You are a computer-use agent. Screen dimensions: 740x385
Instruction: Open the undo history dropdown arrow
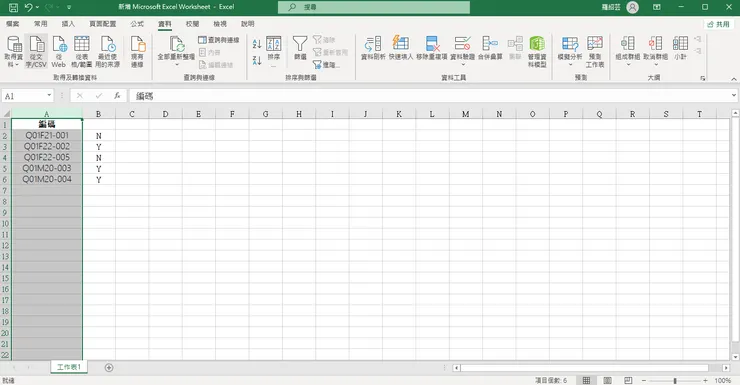click(37, 7)
